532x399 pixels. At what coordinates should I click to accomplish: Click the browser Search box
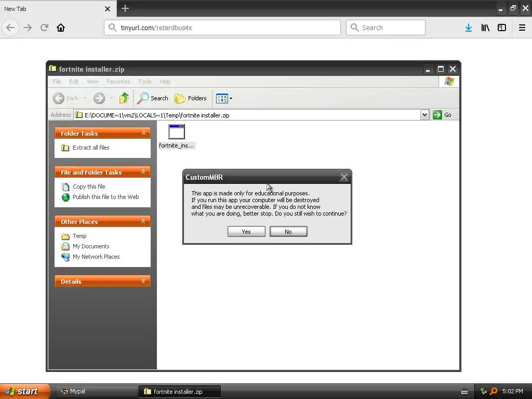(385, 28)
